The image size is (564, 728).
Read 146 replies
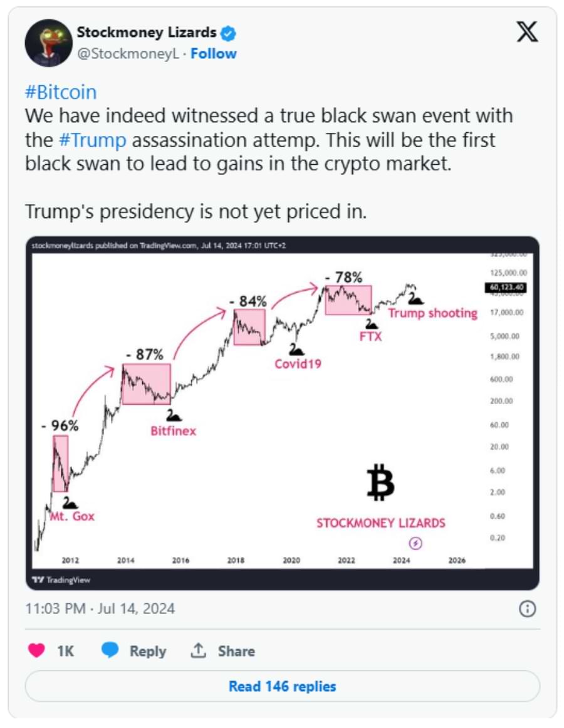[282, 686]
